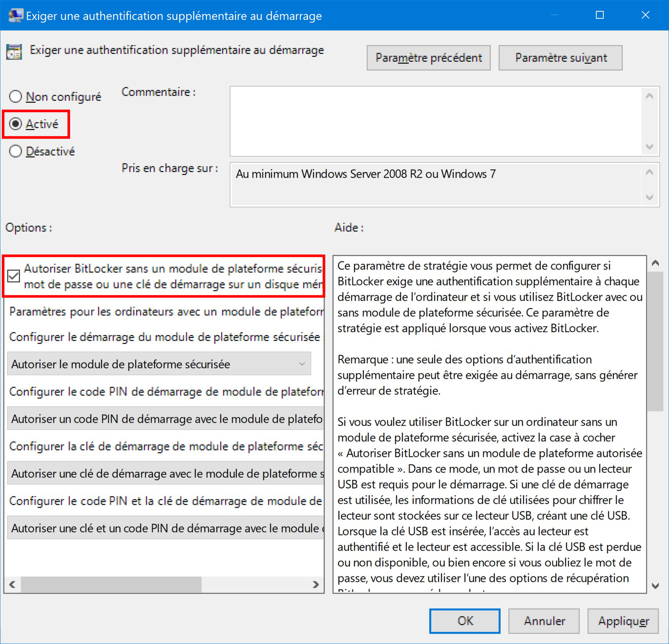The image size is (669, 644).
Task: Click the policy name heading below title bar
Action: [x=177, y=50]
